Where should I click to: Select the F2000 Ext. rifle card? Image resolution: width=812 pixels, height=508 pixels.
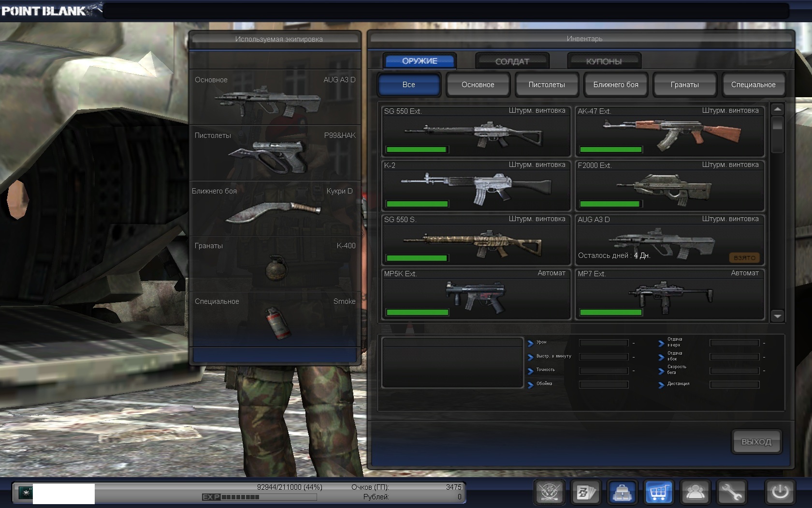coord(670,185)
